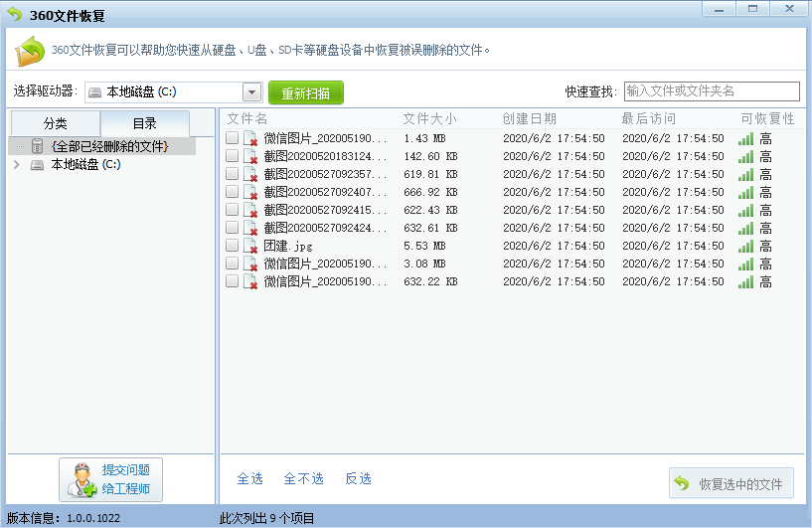Screen dimensions: 812x528
Task: Click the 全选 select-all link
Action: coord(250,478)
